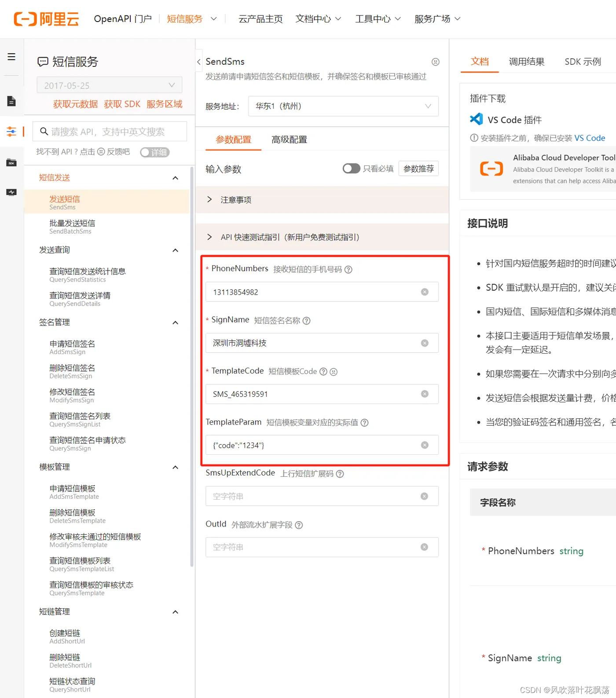Click the 获取元数据 link
The width and height of the screenshot is (616, 698).
[76, 104]
